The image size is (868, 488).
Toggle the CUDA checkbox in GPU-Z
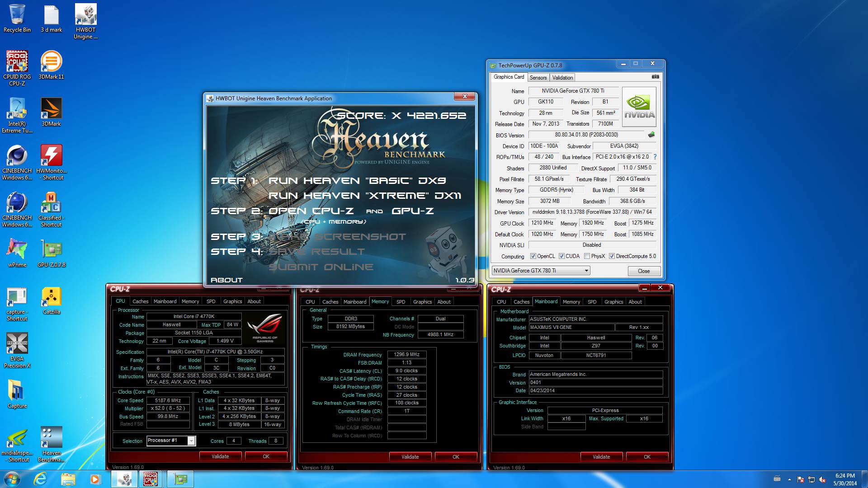(561, 256)
